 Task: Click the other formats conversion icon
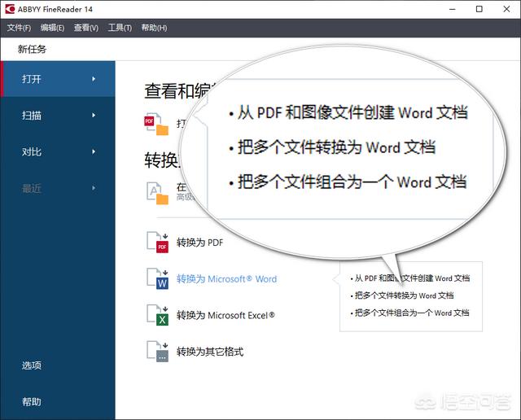click(157, 351)
